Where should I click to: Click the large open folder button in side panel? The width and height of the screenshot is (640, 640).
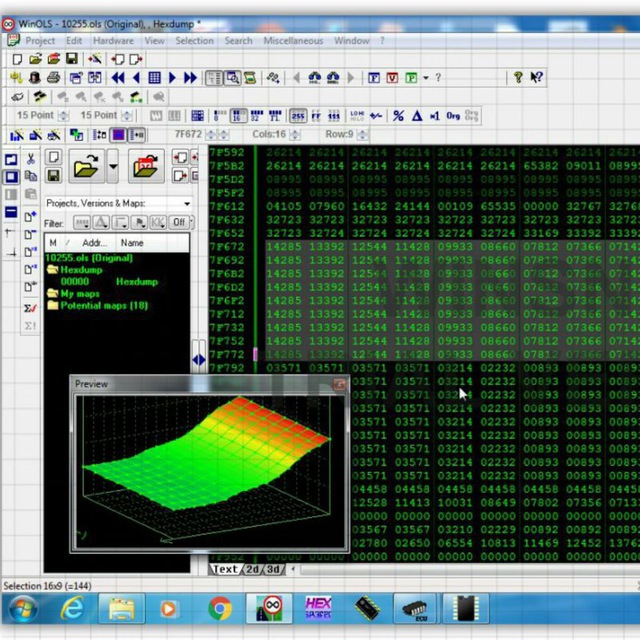[87, 166]
